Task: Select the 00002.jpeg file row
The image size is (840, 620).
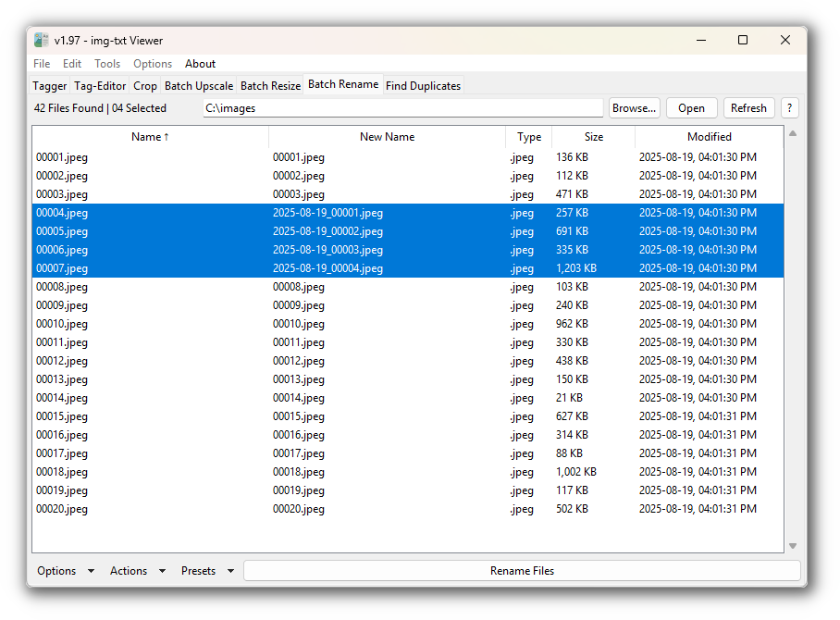Action: (408, 176)
